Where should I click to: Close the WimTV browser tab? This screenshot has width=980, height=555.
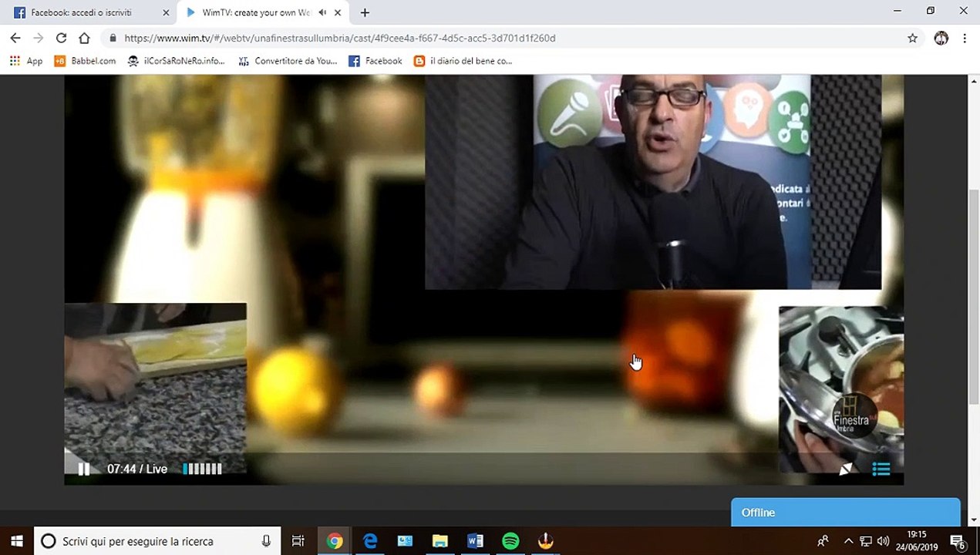(x=338, y=12)
